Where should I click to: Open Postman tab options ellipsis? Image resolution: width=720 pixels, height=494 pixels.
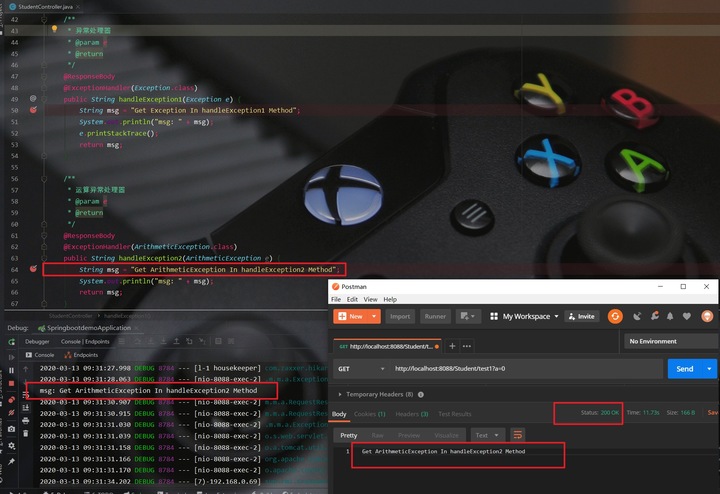coord(467,346)
